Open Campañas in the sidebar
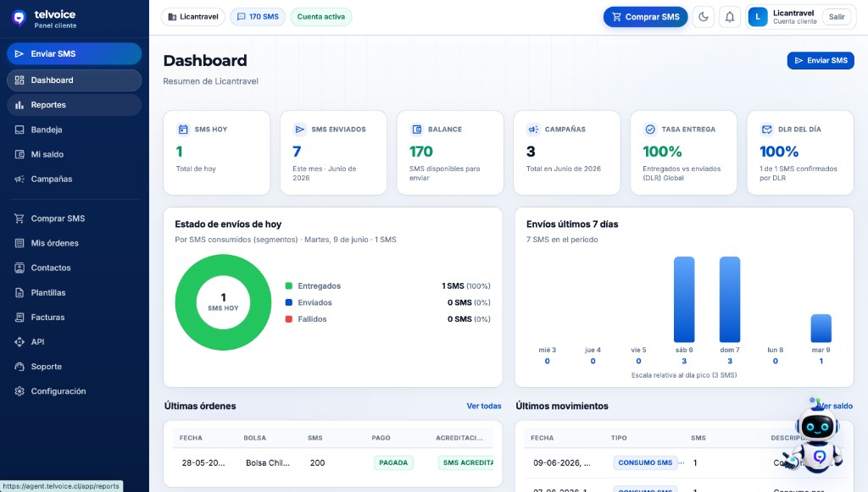Screen dimensions: 868x492 coord(75,180)
